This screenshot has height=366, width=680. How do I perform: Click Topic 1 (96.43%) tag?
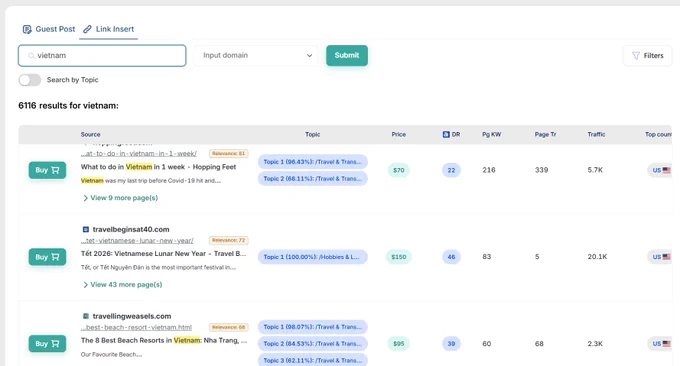[x=313, y=162]
